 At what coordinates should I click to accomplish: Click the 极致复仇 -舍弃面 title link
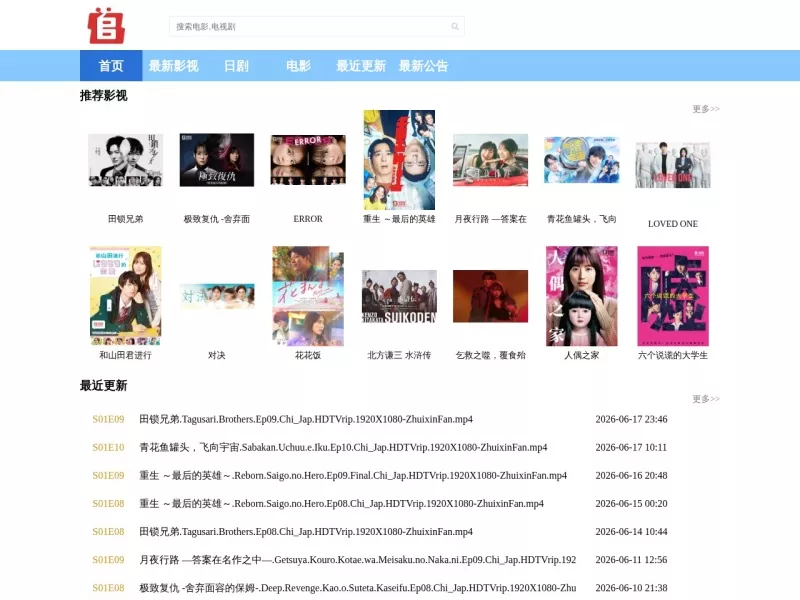coord(217,219)
